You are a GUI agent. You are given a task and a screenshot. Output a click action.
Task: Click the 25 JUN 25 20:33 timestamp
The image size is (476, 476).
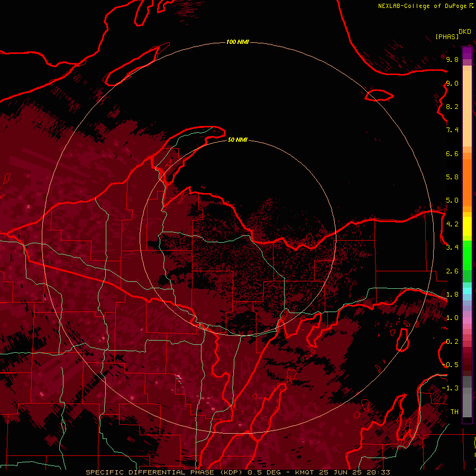click(354, 472)
